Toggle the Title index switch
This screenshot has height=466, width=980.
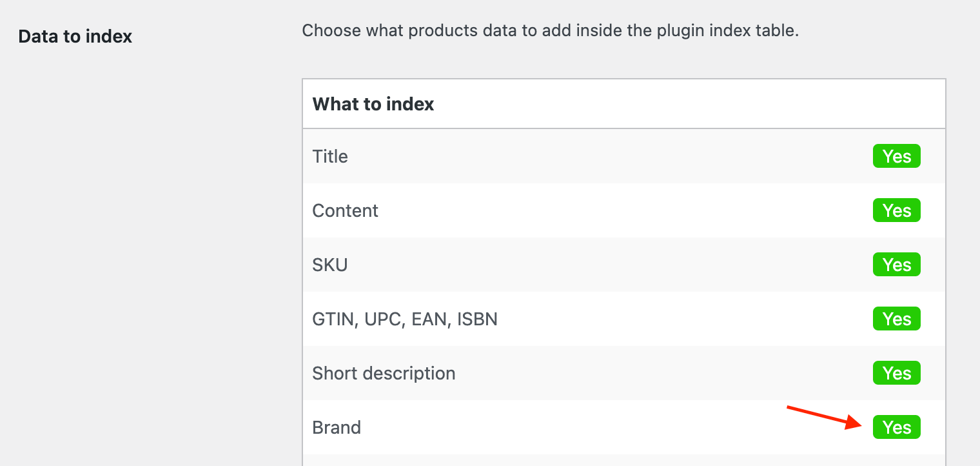(x=896, y=156)
